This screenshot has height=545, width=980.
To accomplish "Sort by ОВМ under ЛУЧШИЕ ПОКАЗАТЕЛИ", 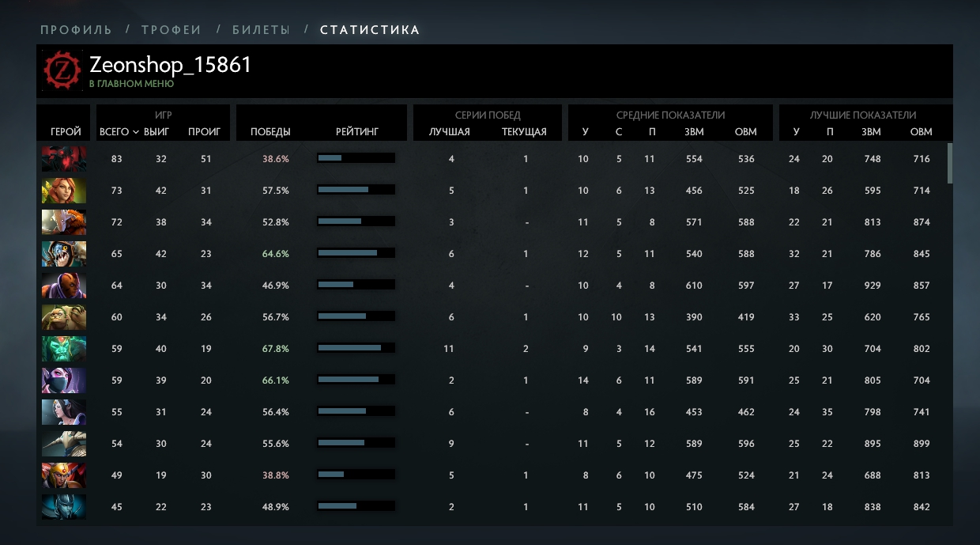I will point(922,132).
